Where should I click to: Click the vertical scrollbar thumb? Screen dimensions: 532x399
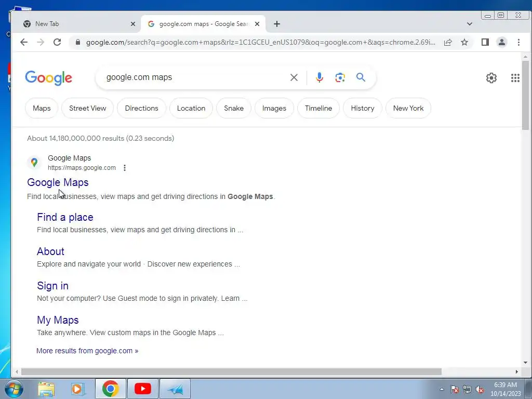coord(525,95)
